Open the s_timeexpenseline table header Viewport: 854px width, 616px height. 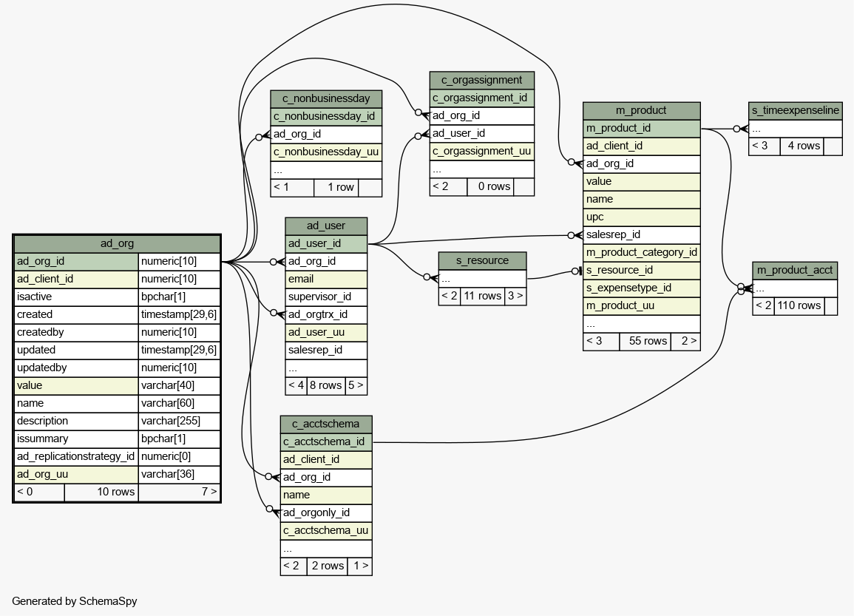click(795, 111)
